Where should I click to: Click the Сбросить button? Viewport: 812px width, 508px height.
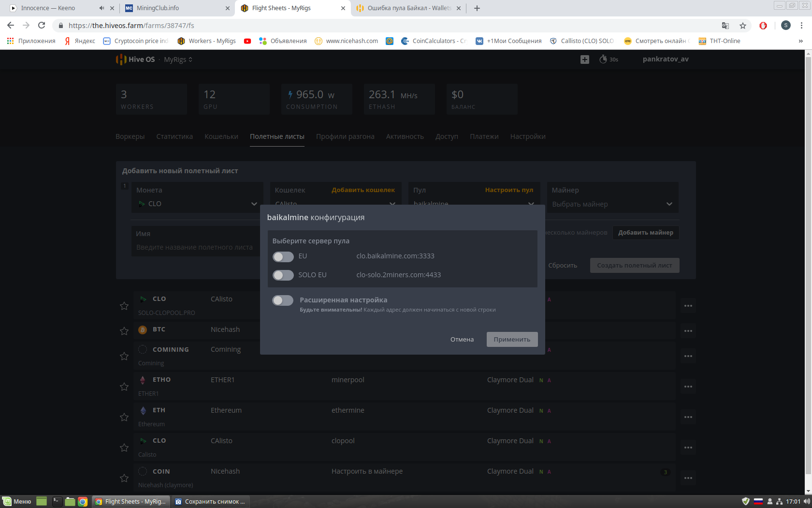[563, 265]
